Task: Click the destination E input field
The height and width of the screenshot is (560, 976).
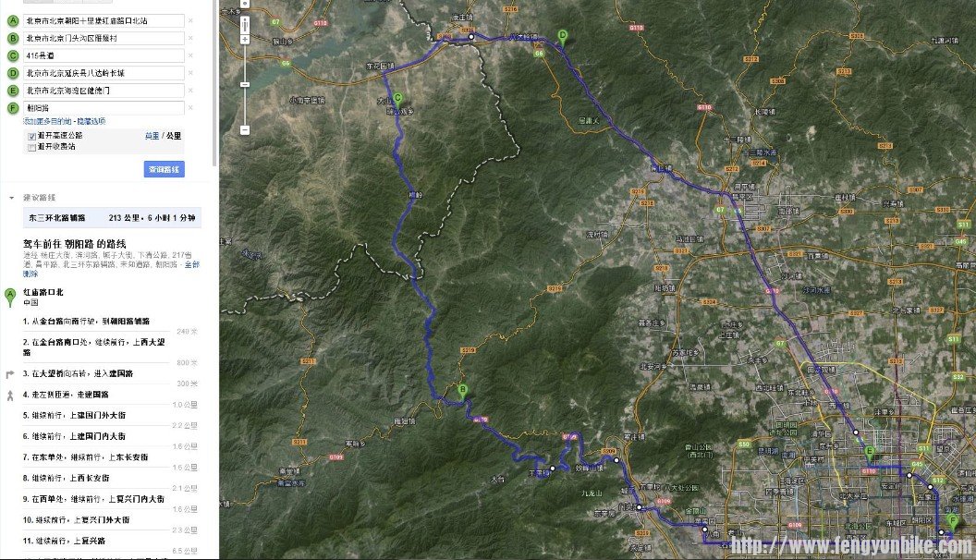Action: point(104,91)
